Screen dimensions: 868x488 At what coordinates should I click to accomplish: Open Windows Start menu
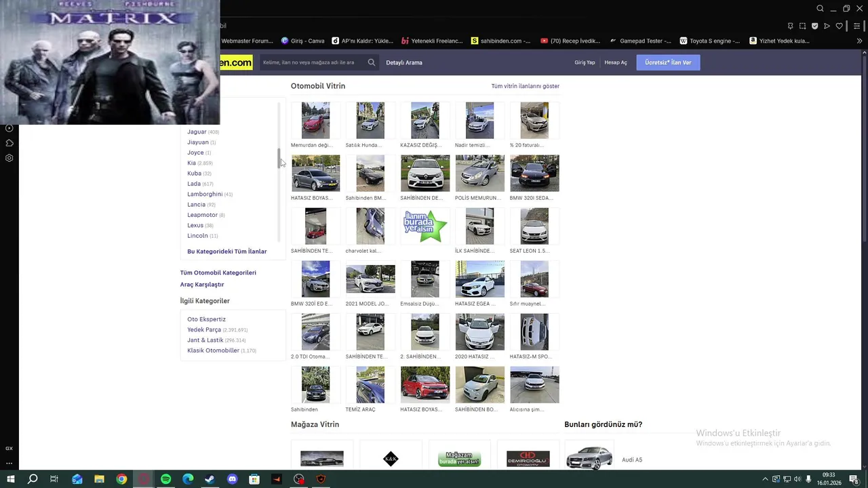pos(10,479)
